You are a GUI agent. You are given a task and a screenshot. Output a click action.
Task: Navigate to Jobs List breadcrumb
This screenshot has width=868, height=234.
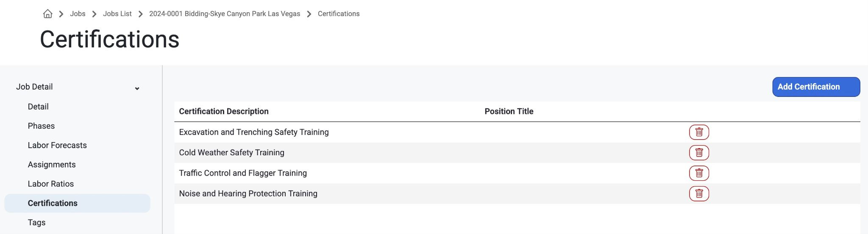click(x=117, y=14)
